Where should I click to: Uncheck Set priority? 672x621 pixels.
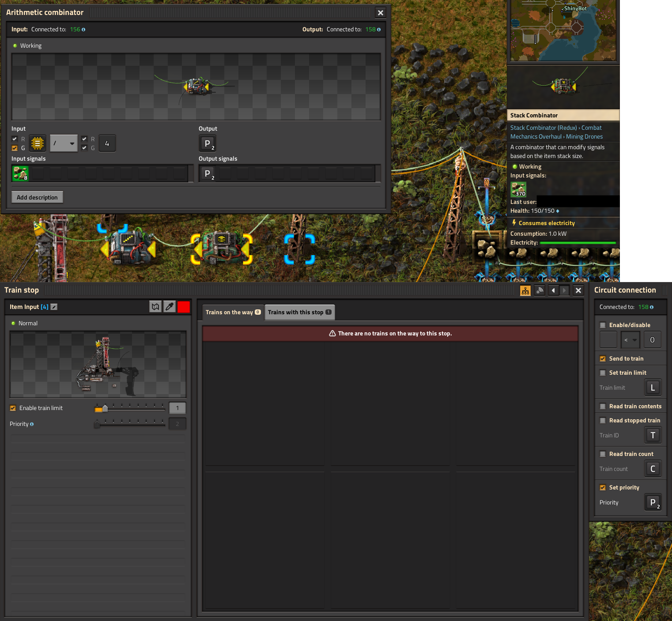click(603, 488)
